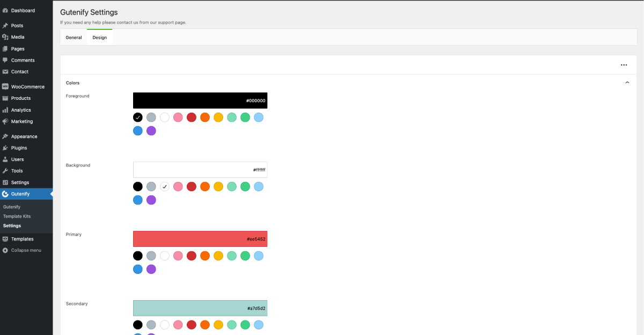This screenshot has height=335, width=644.
Task: Open the Posts menu label
Action: pos(17,25)
